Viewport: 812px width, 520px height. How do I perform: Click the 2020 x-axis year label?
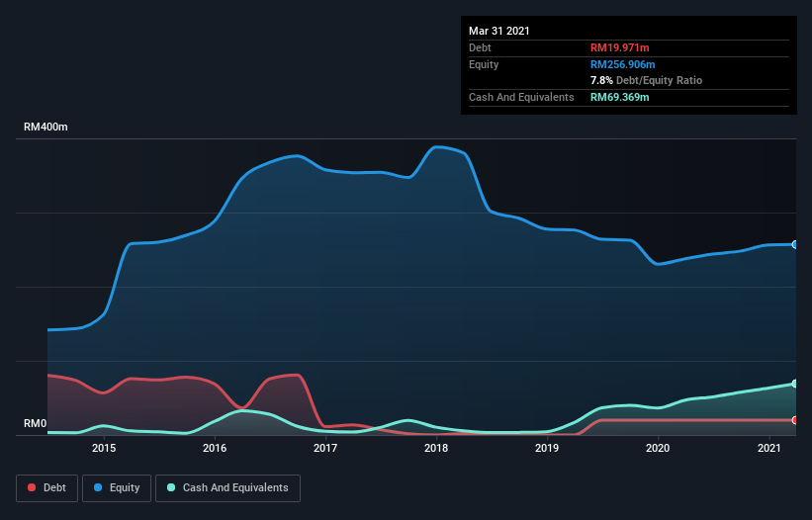pyautogui.click(x=658, y=448)
